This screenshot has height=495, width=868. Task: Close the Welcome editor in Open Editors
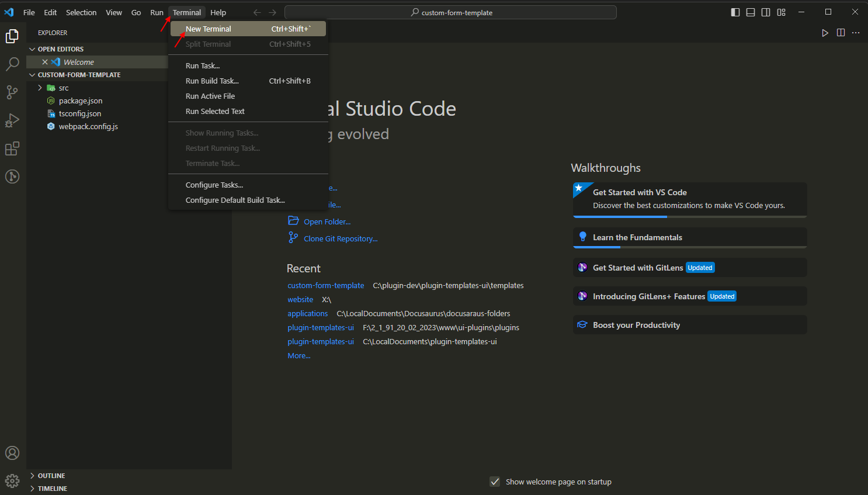click(45, 62)
